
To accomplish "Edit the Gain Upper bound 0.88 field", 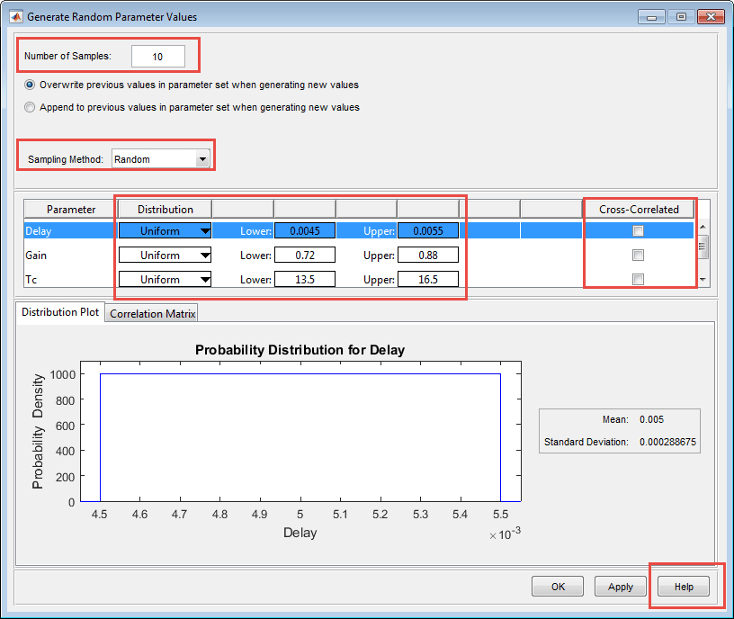I will coord(428,255).
